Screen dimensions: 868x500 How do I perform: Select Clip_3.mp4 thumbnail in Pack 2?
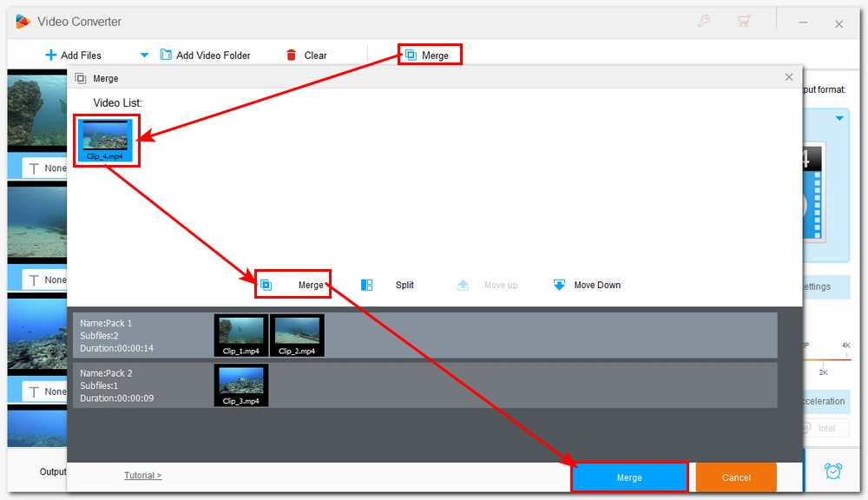(x=240, y=385)
